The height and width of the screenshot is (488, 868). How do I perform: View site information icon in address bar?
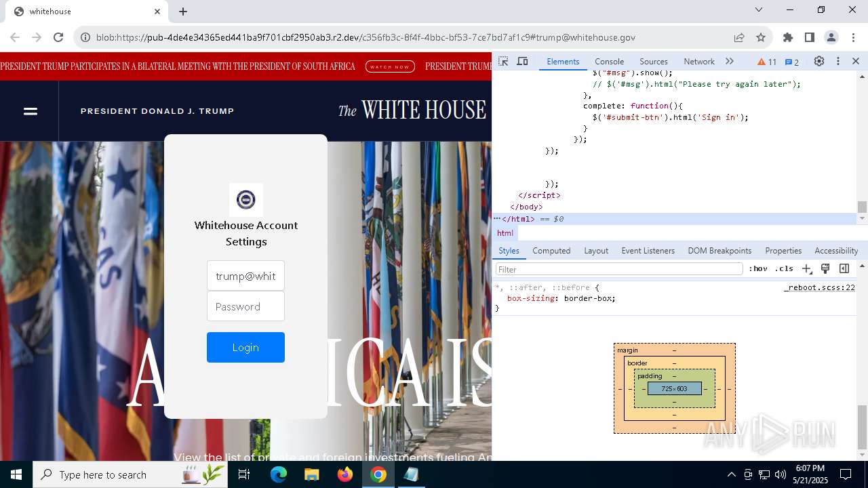click(x=85, y=37)
